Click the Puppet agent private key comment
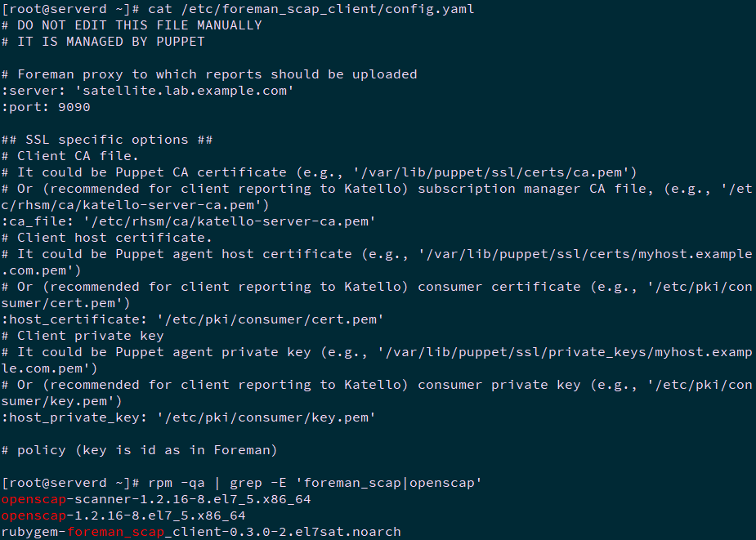 376,351
